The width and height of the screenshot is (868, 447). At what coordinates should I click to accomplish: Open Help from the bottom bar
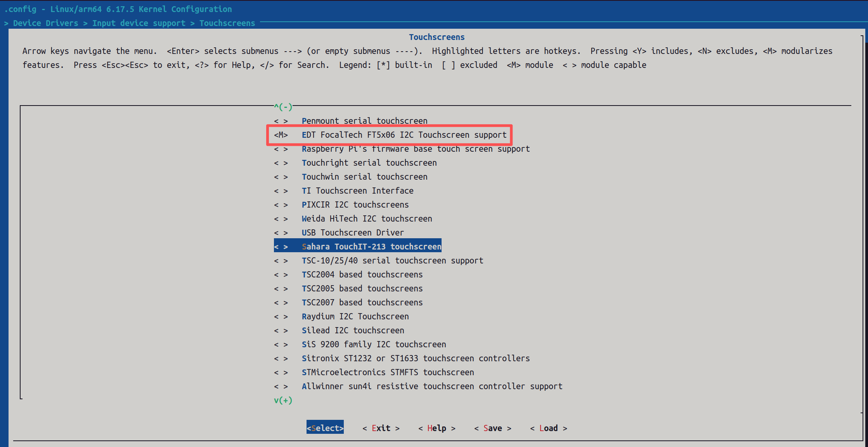(437, 428)
